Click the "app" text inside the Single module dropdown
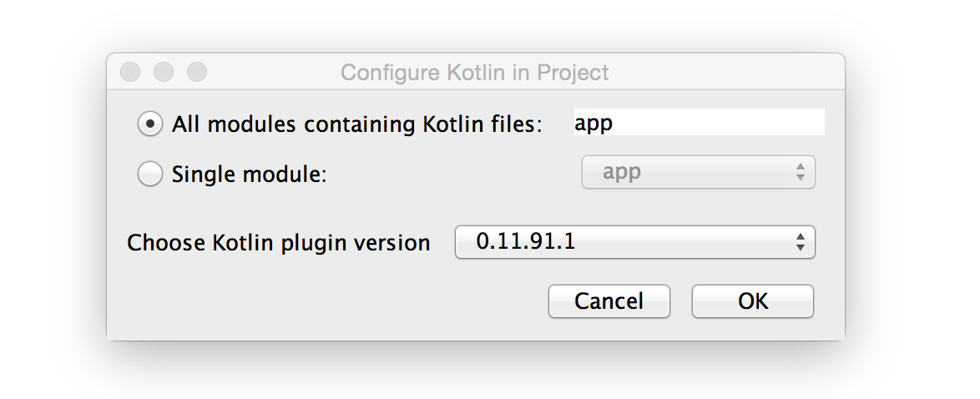 tap(622, 173)
